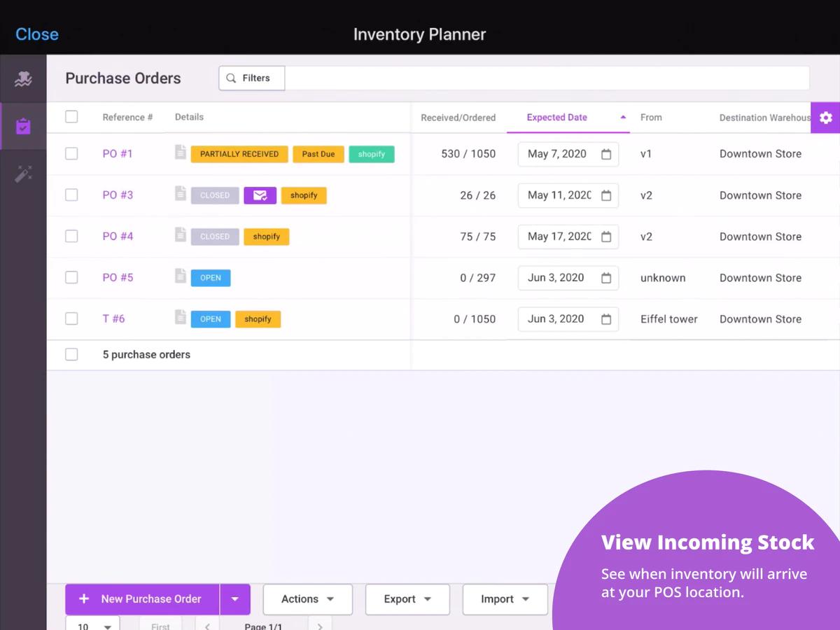840x630 pixels.
Task: Open the PO #3 reference link
Action: [118, 195]
